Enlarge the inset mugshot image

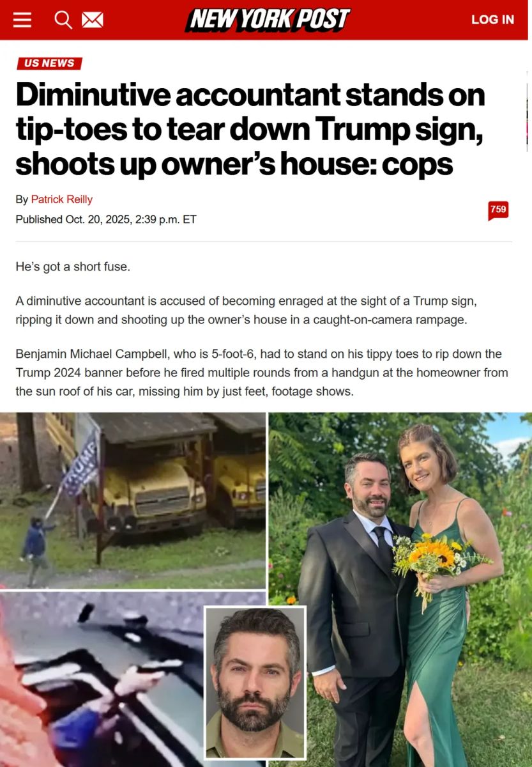pyautogui.click(x=255, y=683)
